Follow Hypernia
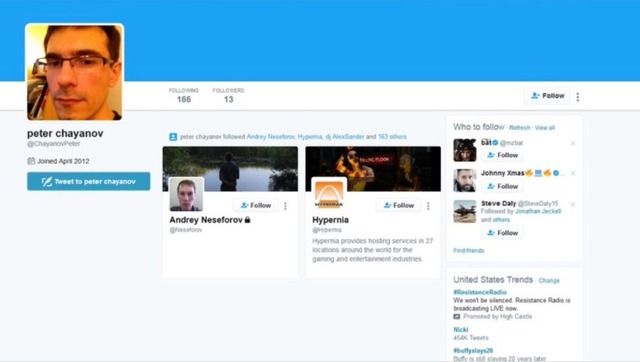This screenshot has width=640, height=362. [399, 205]
